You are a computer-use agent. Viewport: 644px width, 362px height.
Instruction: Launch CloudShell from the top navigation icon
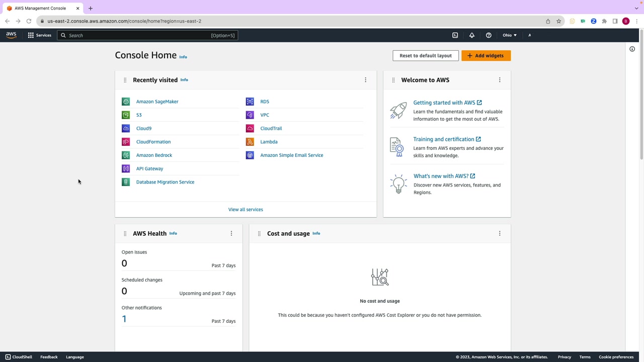pyautogui.click(x=455, y=35)
